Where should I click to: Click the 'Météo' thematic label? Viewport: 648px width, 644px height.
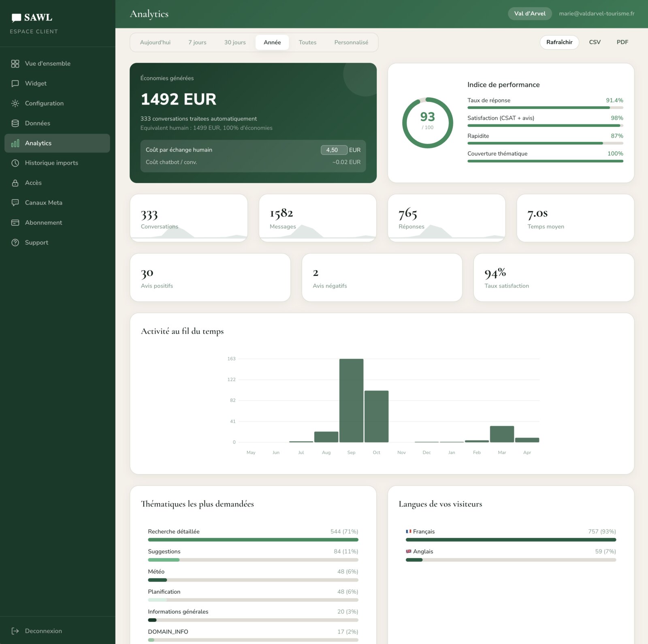[x=156, y=571]
